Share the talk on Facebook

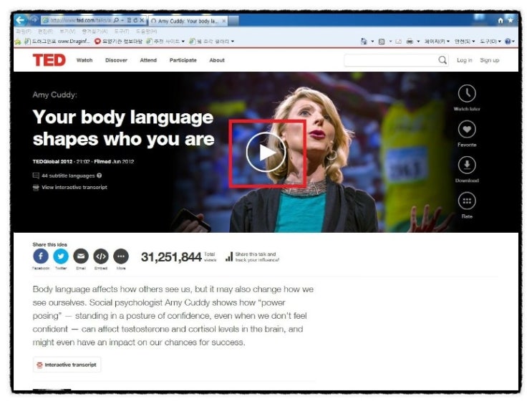[41, 256]
